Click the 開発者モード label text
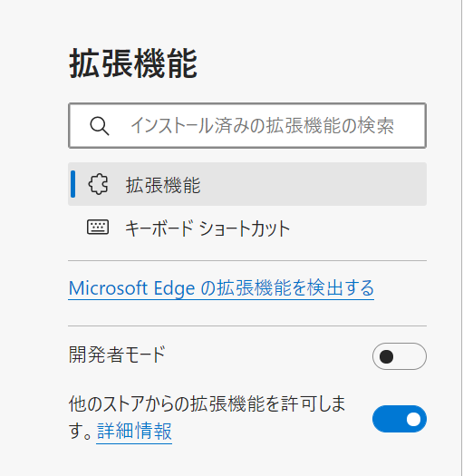Viewport: 463px width, 476px height. pyautogui.click(x=117, y=355)
